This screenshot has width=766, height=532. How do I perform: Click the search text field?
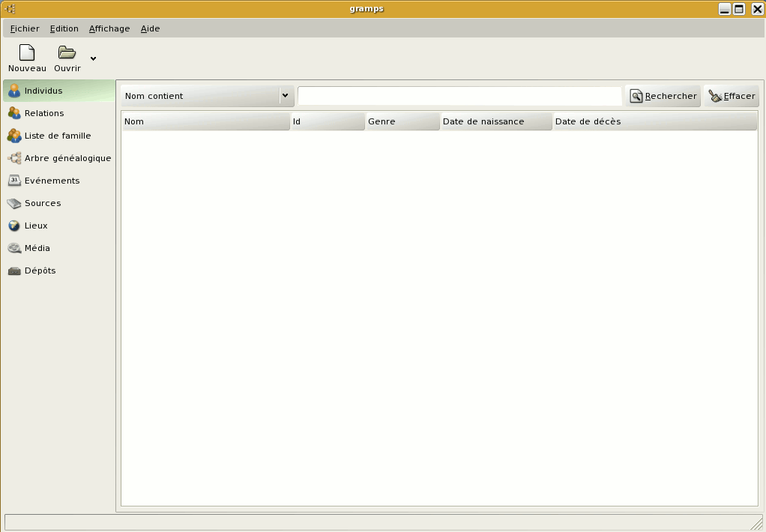click(459, 96)
